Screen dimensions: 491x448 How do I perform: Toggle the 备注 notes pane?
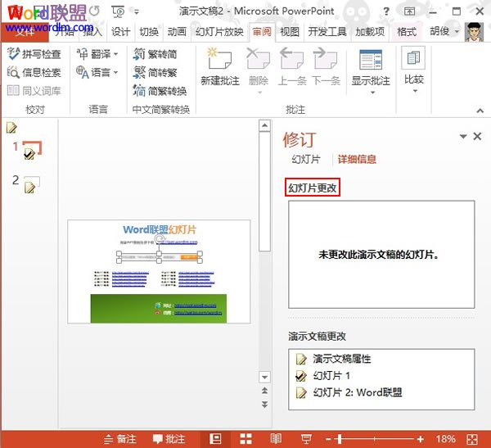pos(119,439)
